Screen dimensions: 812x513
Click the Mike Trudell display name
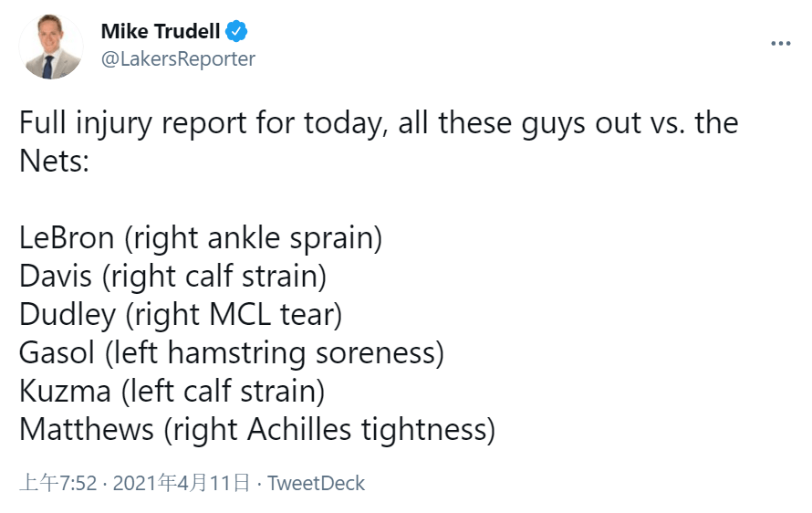tap(161, 32)
